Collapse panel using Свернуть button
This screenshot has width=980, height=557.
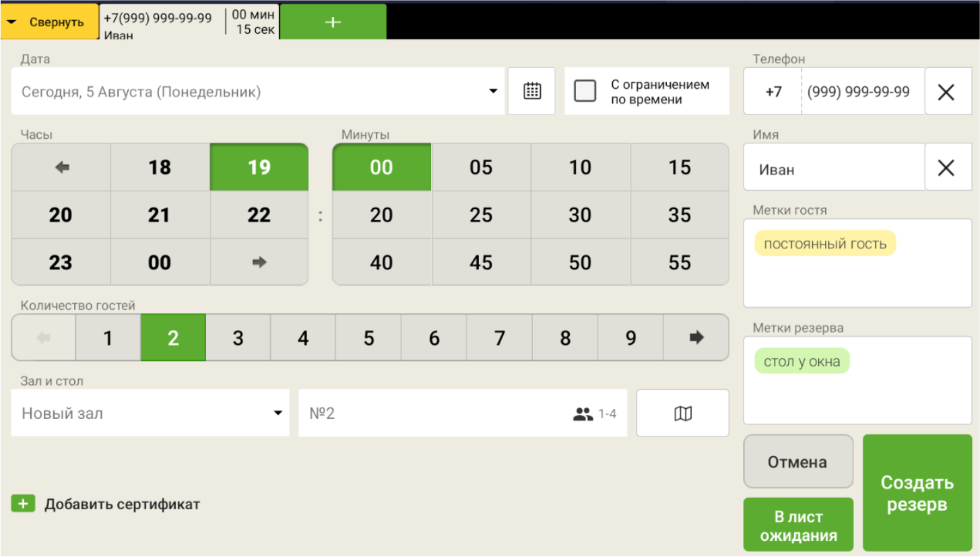point(49,22)
